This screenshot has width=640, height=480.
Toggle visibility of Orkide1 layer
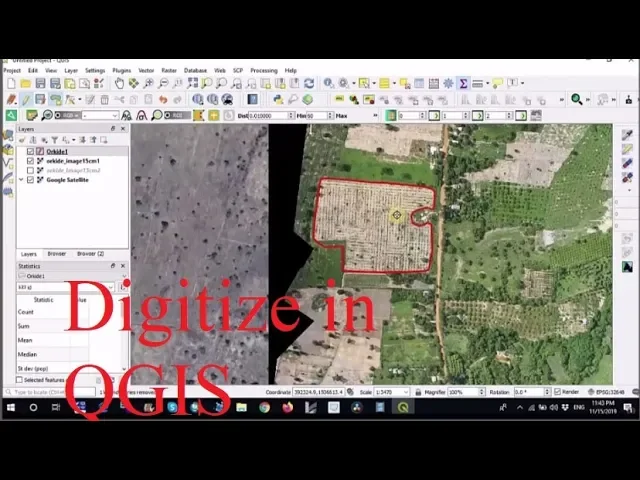click(x=30, y=151)
